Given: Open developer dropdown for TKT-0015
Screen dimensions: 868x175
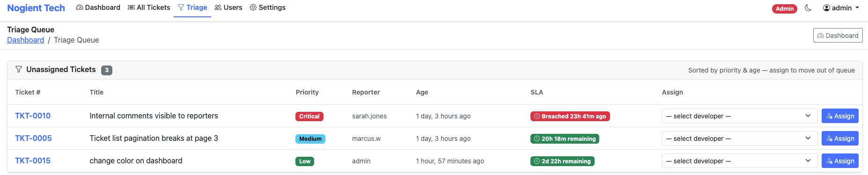Looking at the screenshot, I should click(x=740, y=161).
